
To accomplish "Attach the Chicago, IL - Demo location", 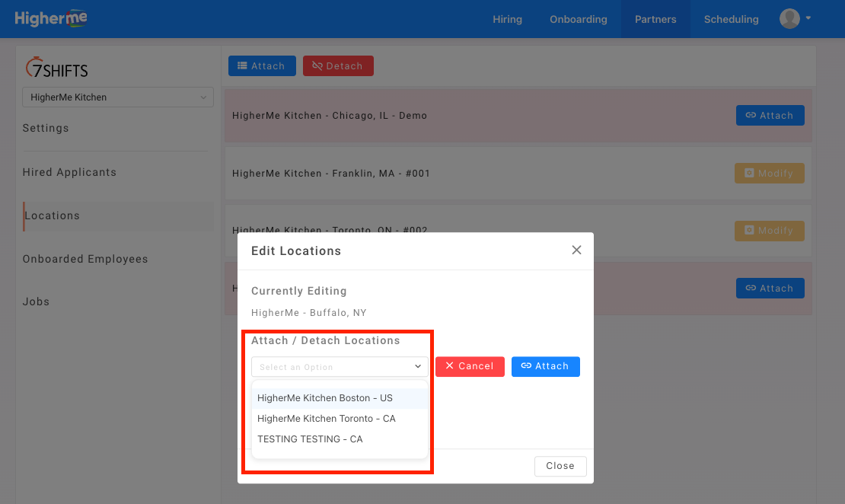I will pos(770,116).
